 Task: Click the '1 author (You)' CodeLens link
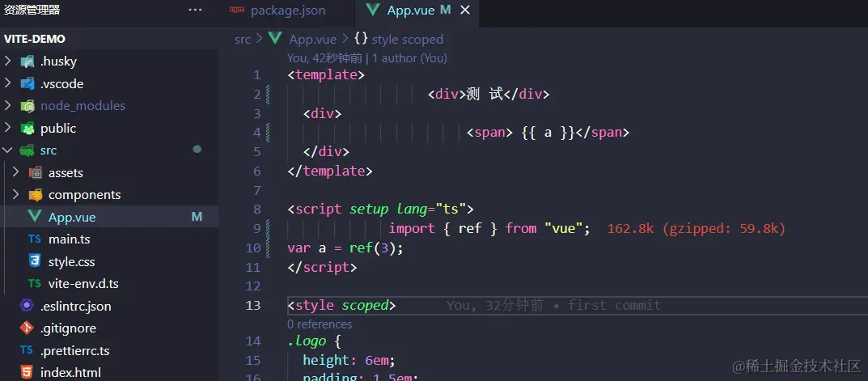pos(409,58)
